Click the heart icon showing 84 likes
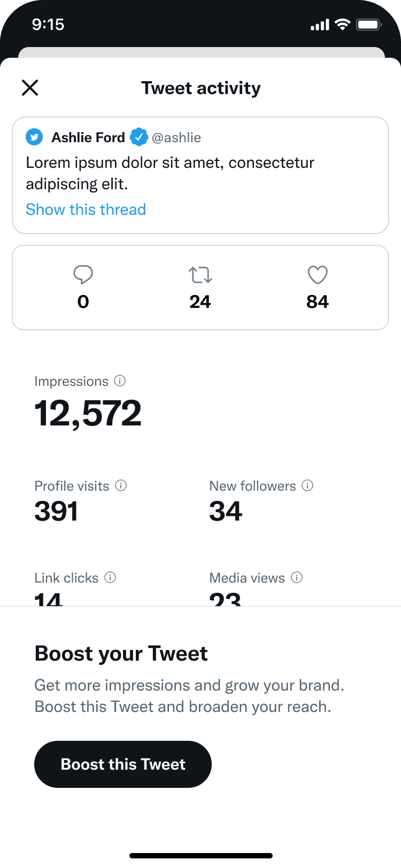401x868 pixels. [318, 274]
